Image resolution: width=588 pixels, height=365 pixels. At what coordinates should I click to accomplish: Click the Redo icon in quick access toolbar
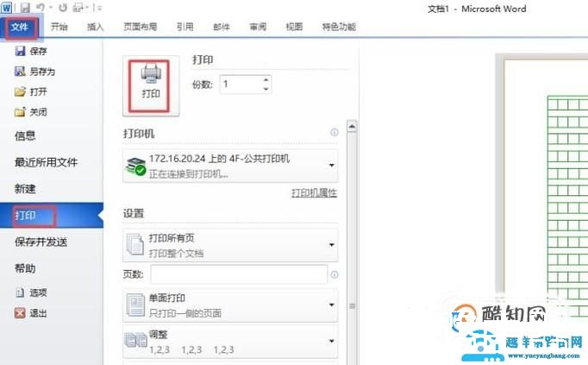point(63,8)
